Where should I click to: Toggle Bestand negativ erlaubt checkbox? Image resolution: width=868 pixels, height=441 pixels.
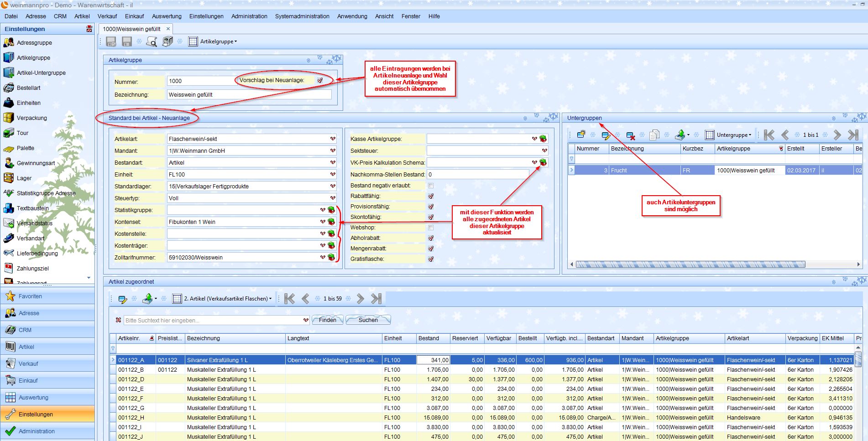click(x=431, y=186)
